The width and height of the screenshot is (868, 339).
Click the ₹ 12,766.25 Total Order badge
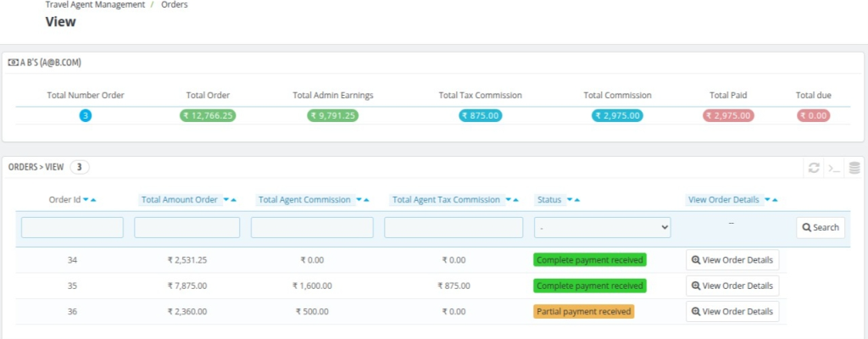tap(209, 116)
